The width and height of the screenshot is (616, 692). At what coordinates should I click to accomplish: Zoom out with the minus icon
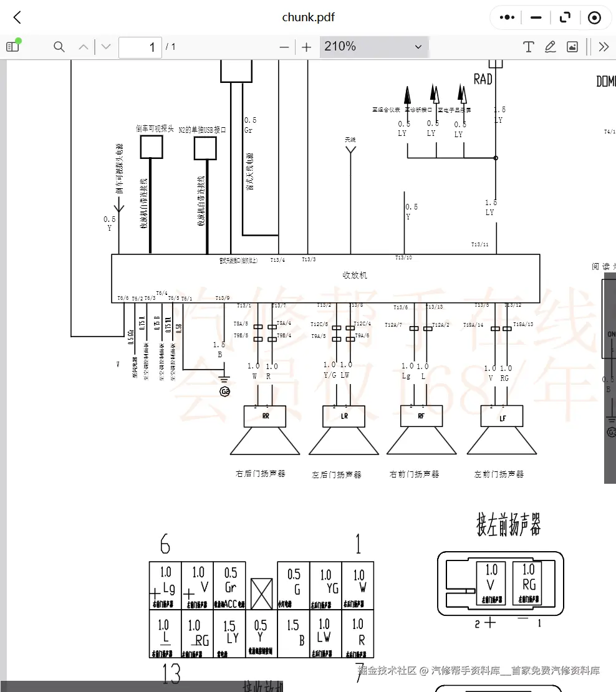click(284, 46)
